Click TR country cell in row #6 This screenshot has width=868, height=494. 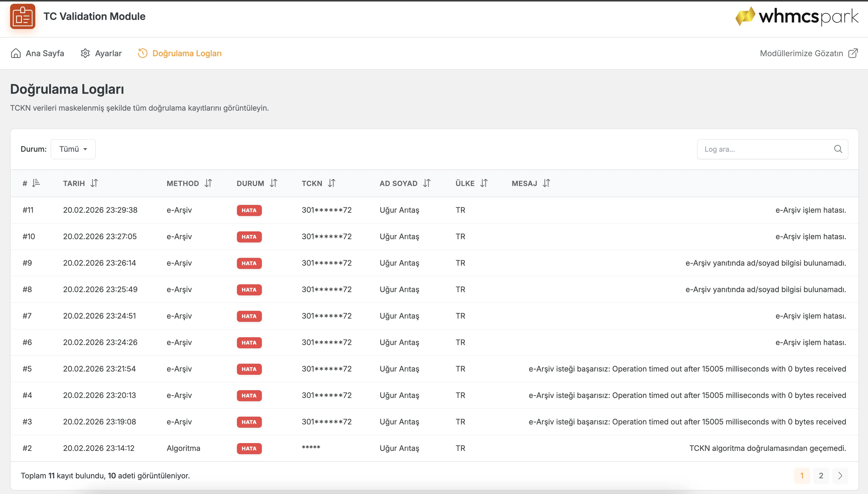[x=460, y=342]
